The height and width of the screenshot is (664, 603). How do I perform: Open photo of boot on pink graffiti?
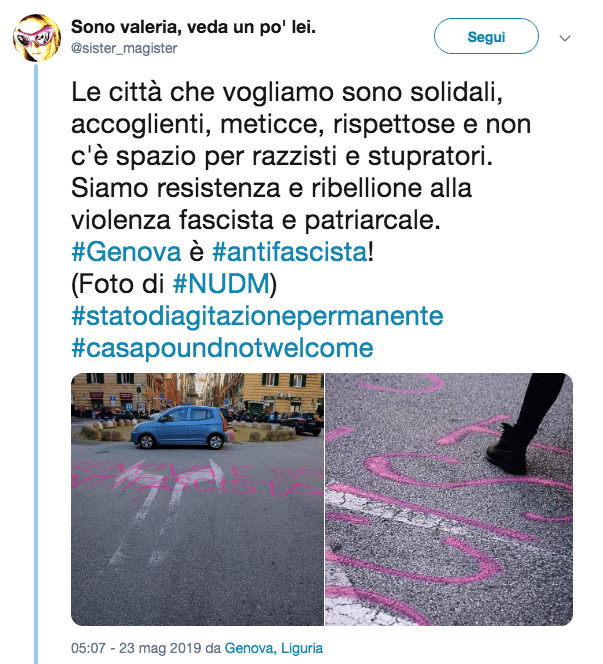tap(449, 499)
